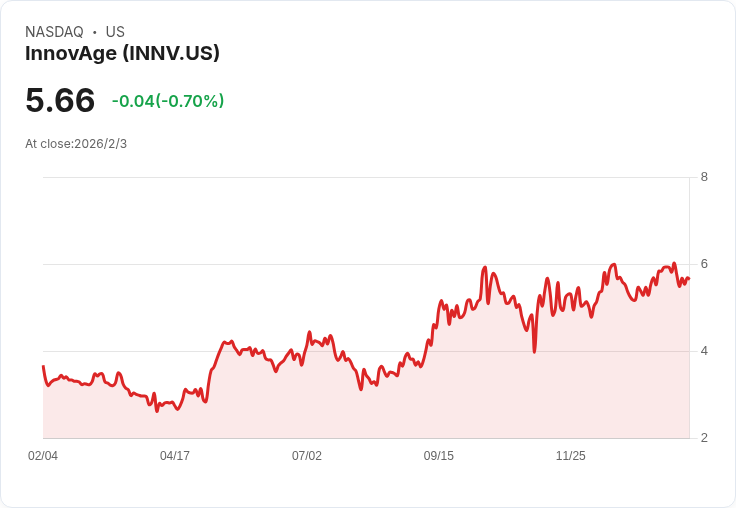Click the 8 price axis label

[704, 177]
